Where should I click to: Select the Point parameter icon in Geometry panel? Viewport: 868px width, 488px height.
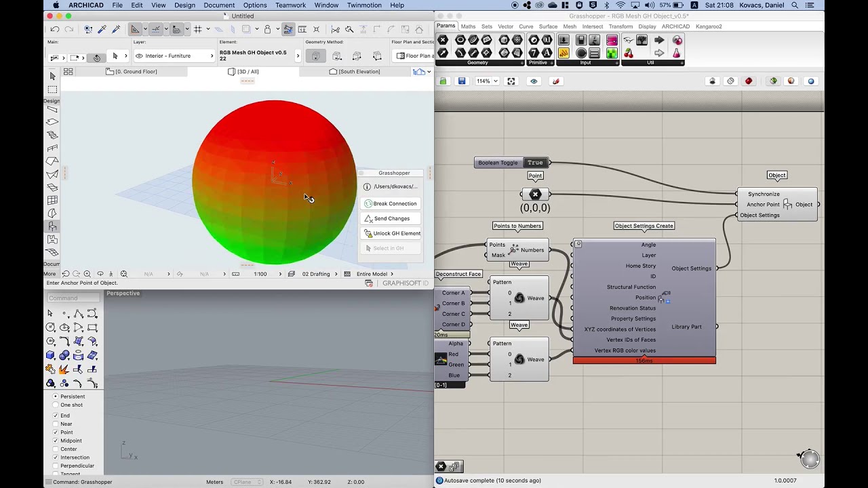click(x=443, y=40)
